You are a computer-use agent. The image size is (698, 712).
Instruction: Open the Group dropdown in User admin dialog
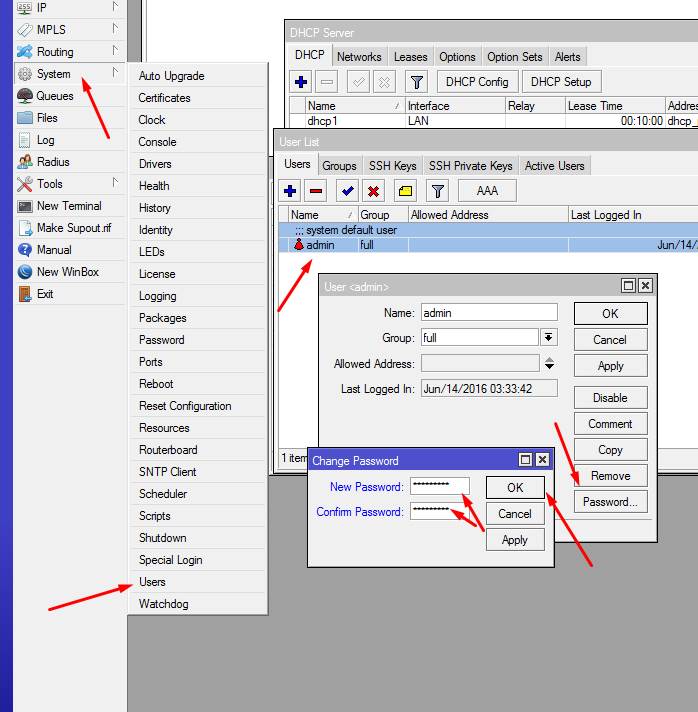[x=549, y=338]
